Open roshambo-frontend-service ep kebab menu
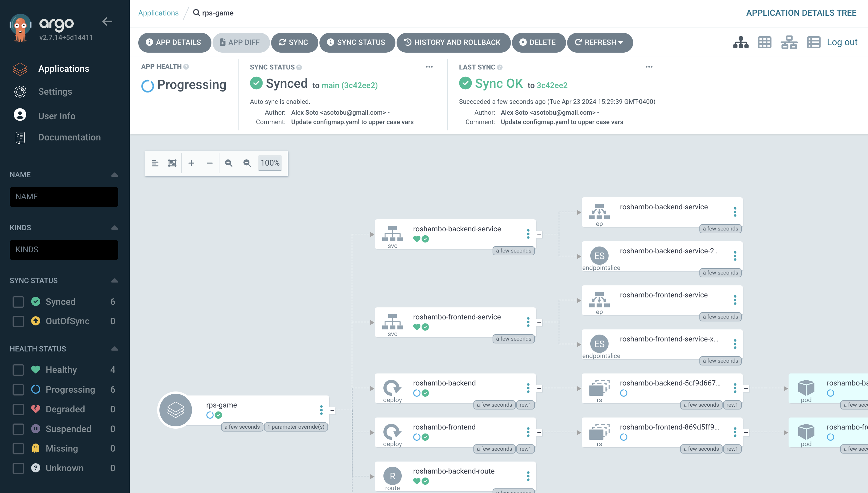 (735, 300)
